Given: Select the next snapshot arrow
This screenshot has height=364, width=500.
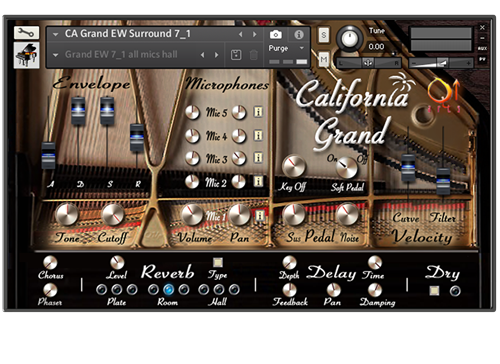Looking at the screenshot, I should (216, 55).
